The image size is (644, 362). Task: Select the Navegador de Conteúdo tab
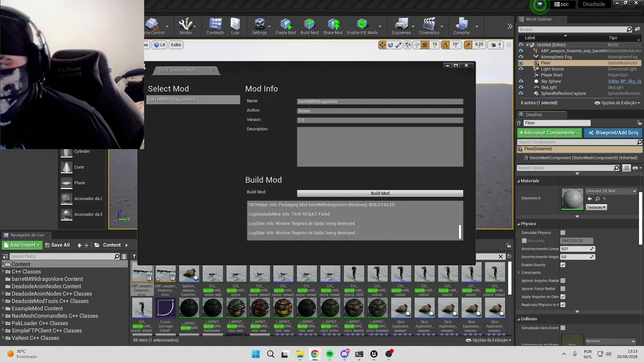pyautogui.click(x=27, y=235)
